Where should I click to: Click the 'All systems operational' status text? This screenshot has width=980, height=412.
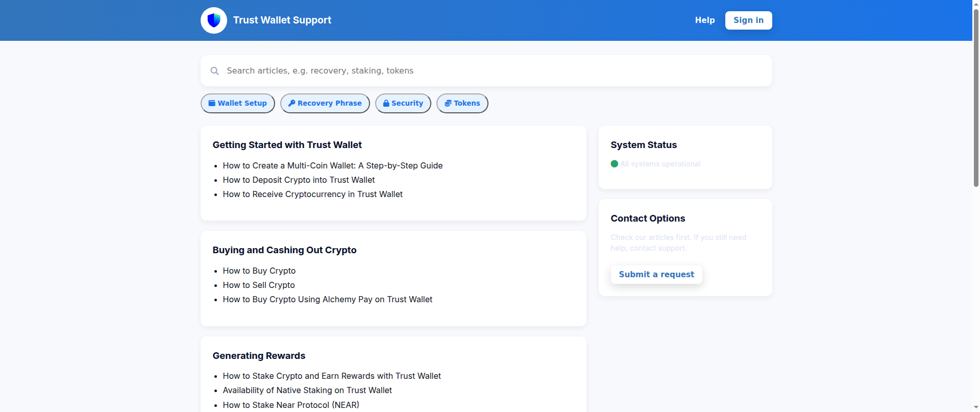pos(660,164)
